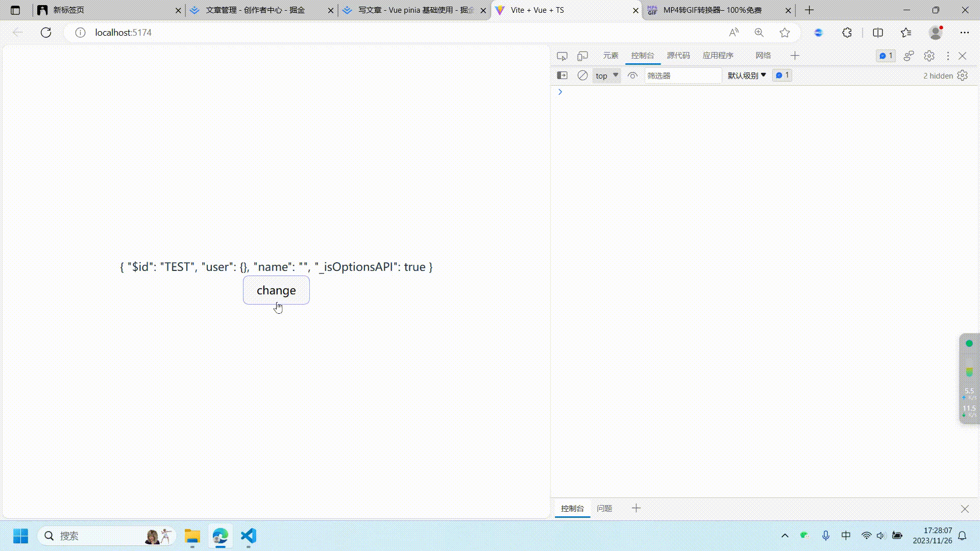Switch to the 元素 DevTools tab
This screenshot has width=980, height=551.
[610, 56]
